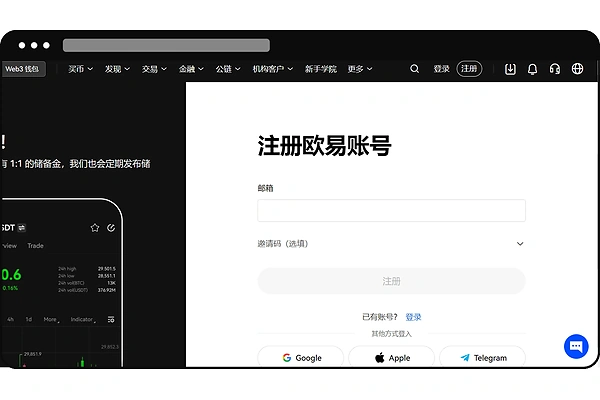The height and width of the screenshot is (400, 600).
Task: Expand the 更多 menu
Action: point(360,69)
